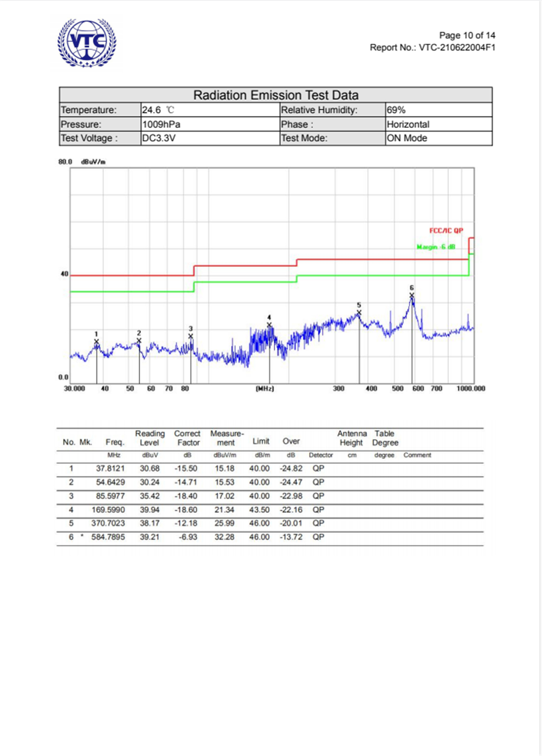Click peak marker 1 on the chart
Image resolution: width=542 pixels, height=756 pixels.
click(x=96, y=341)
